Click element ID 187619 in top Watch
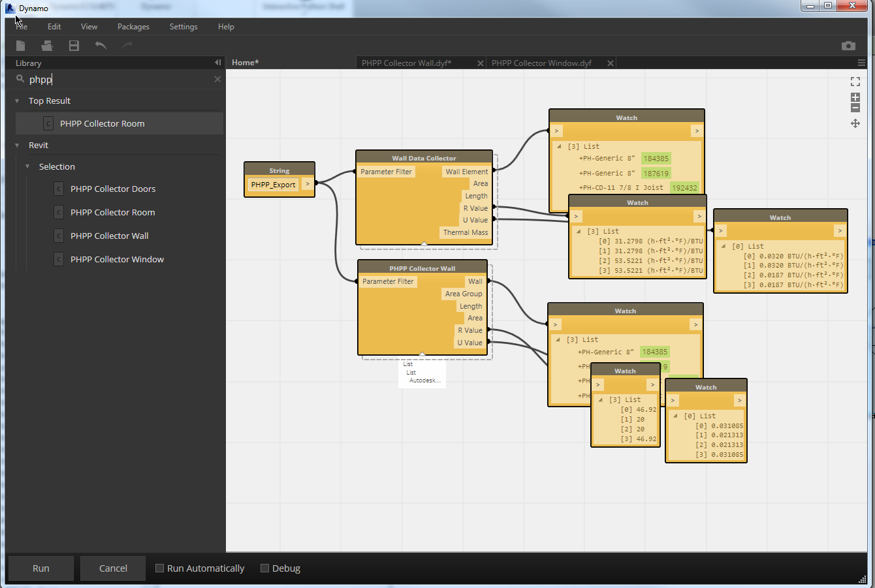This screenshot has height=588, width=875. click(656, 174)
